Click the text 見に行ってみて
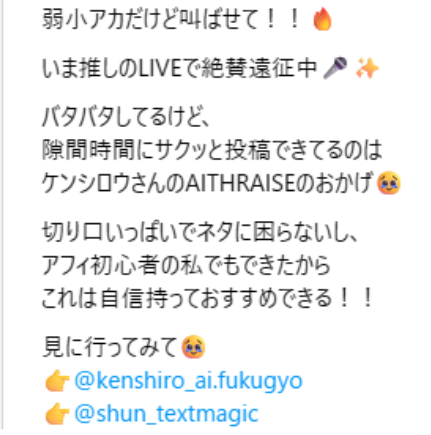This screenshot has width=431, height=435. pos(110,347)
